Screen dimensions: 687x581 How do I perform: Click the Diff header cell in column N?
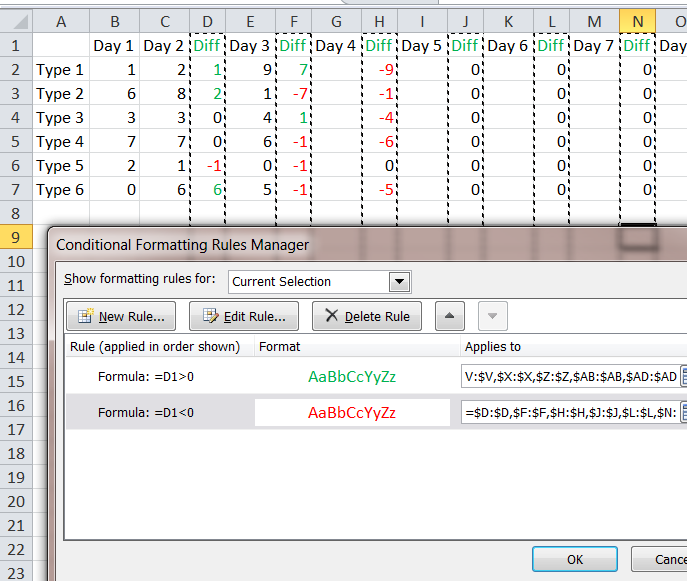(x=637, y=46)
